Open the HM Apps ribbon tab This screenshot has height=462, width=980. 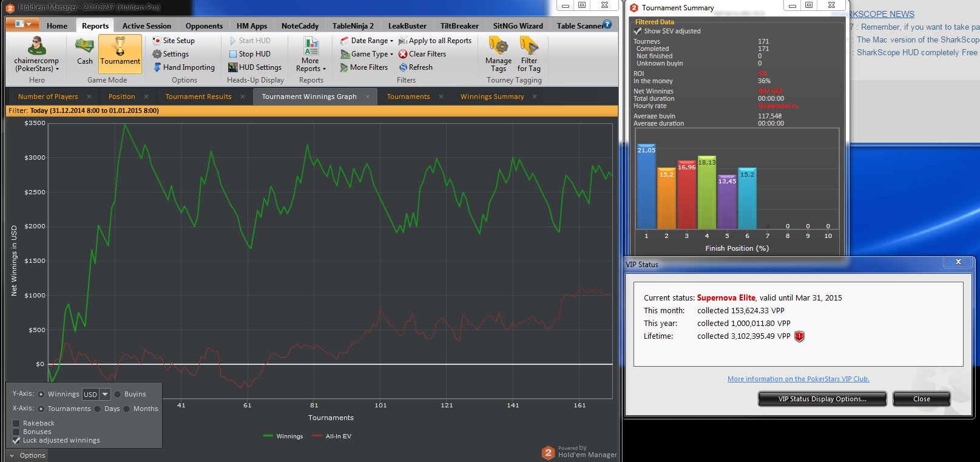pos(252,26)
